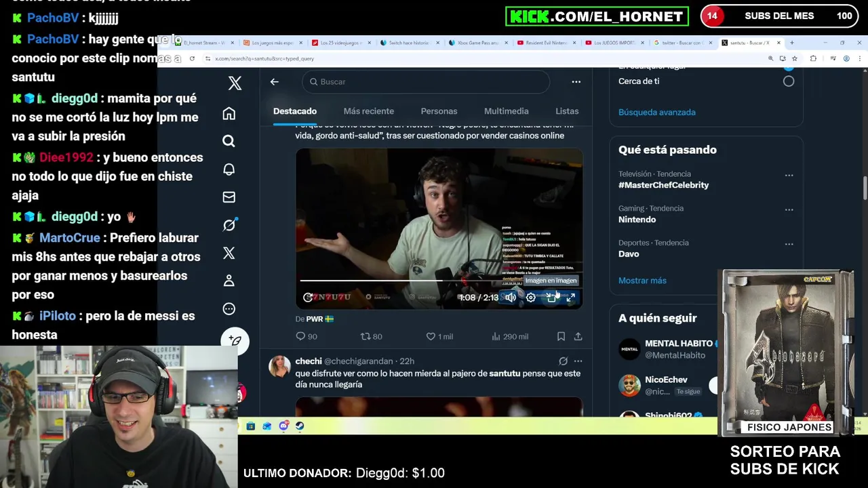Open Profile person icon in sidebar

click(229, 281)
